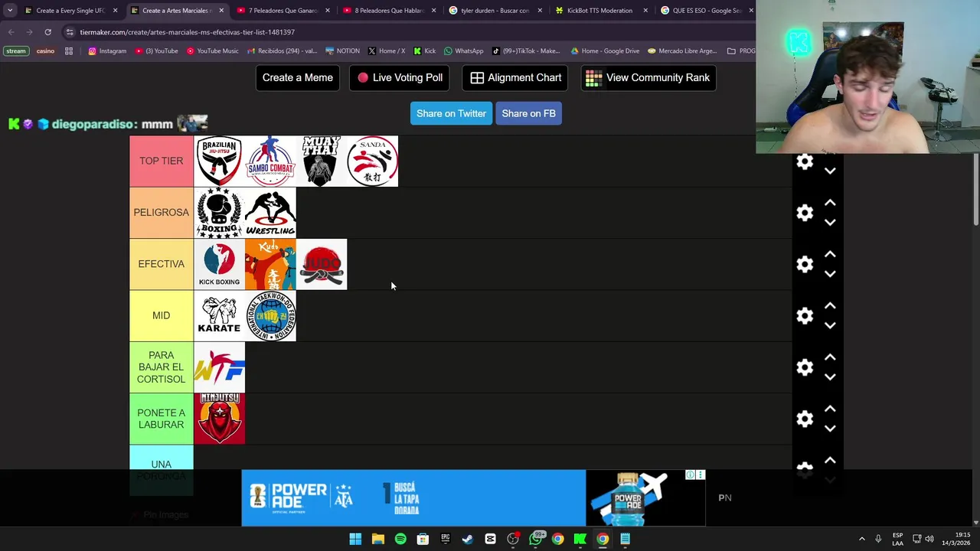
Task: Edit the PONETE A LABURAR label
Action: click(x=161, y=419)
